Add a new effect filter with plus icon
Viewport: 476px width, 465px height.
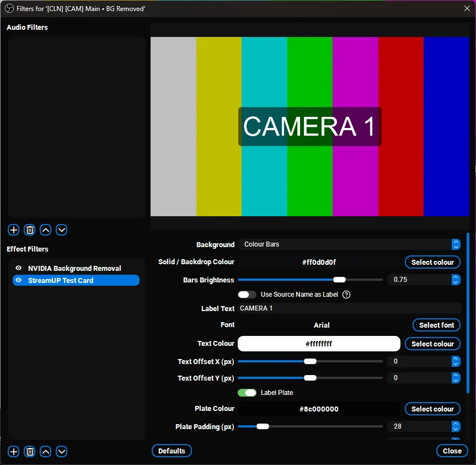click(13, 451)
